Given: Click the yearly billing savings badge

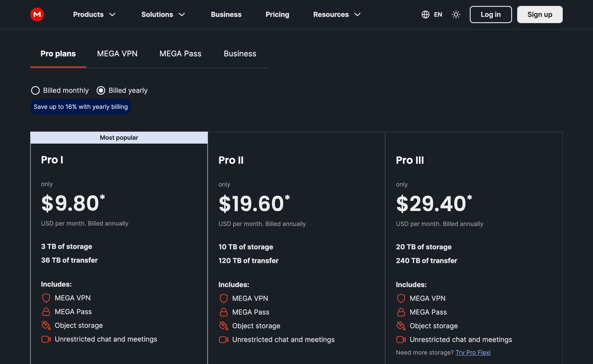Looking at the screenshot, I should pos(81,107).
